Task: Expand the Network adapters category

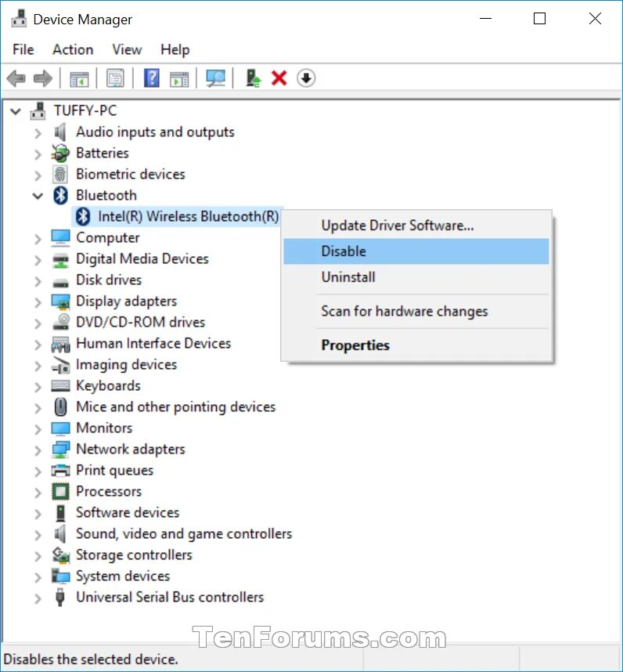Action: [x=38, y=450]
